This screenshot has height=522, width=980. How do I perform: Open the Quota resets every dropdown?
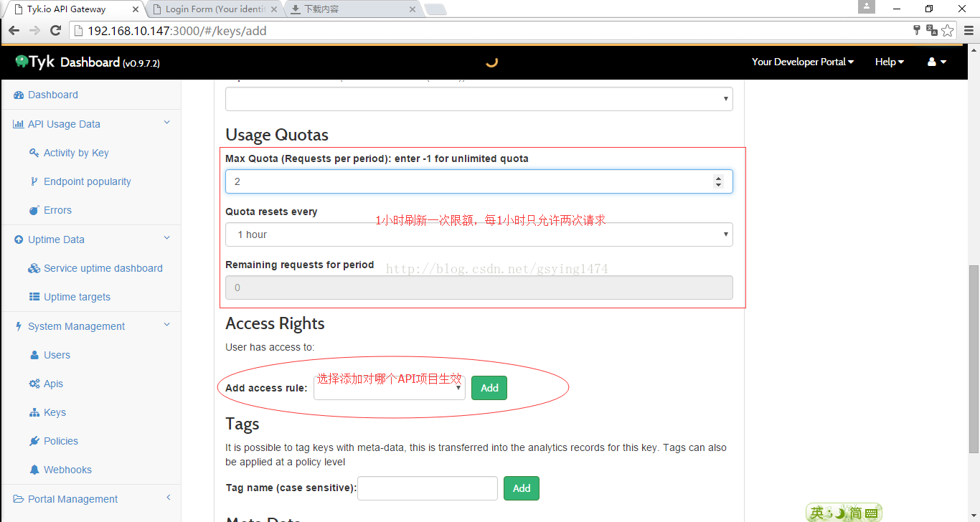coord(479,234)
